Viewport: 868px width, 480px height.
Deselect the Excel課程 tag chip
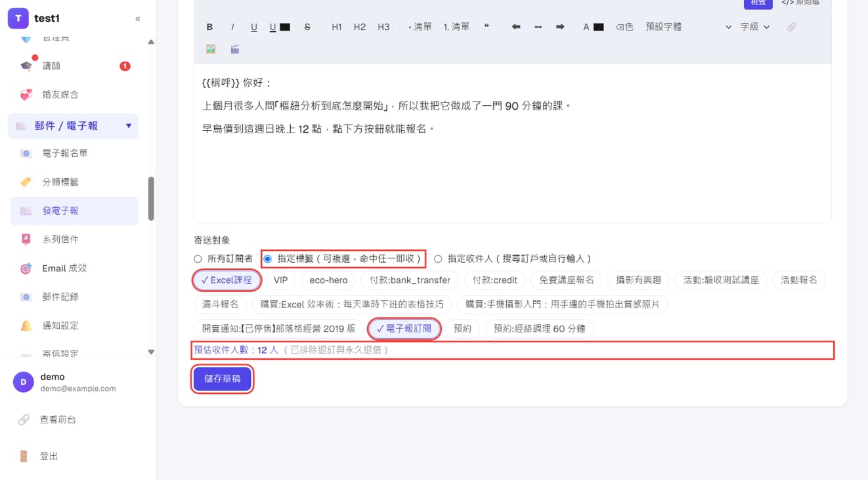pos(227,280)
